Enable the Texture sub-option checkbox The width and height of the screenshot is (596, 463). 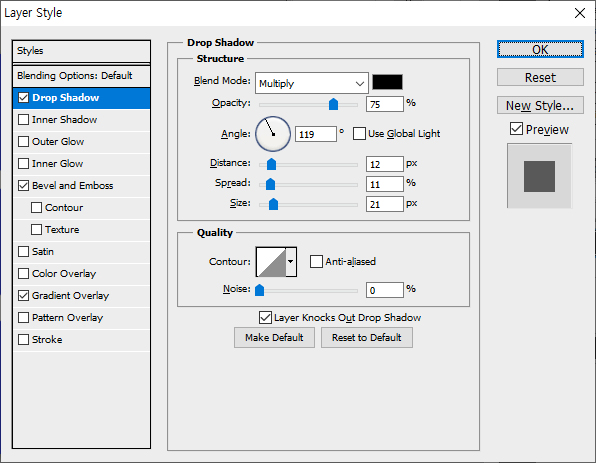click(x=36, y=230)
